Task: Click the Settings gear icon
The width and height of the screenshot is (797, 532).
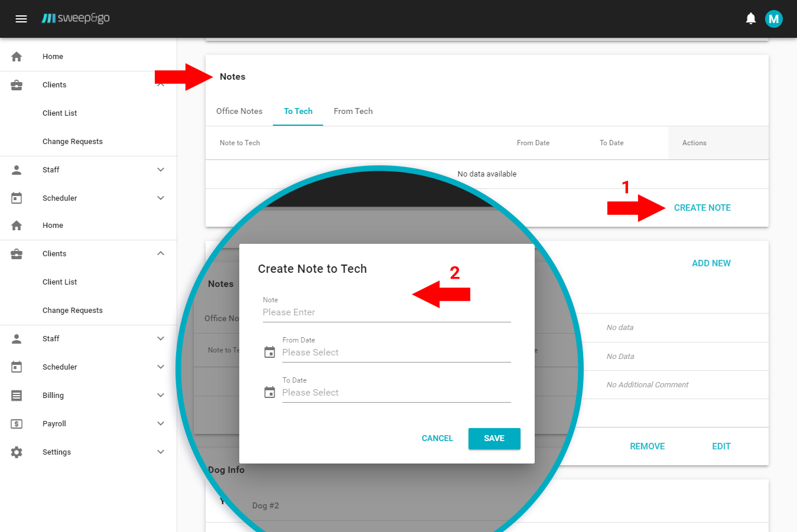Action: pyautogui.click(x=17, y=452)
